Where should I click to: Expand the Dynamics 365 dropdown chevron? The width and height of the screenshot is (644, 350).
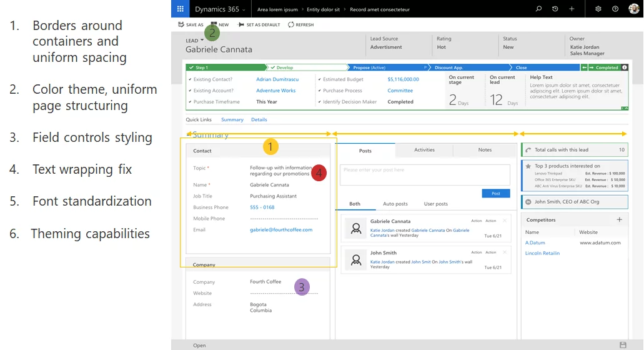[x=244, y=9]
